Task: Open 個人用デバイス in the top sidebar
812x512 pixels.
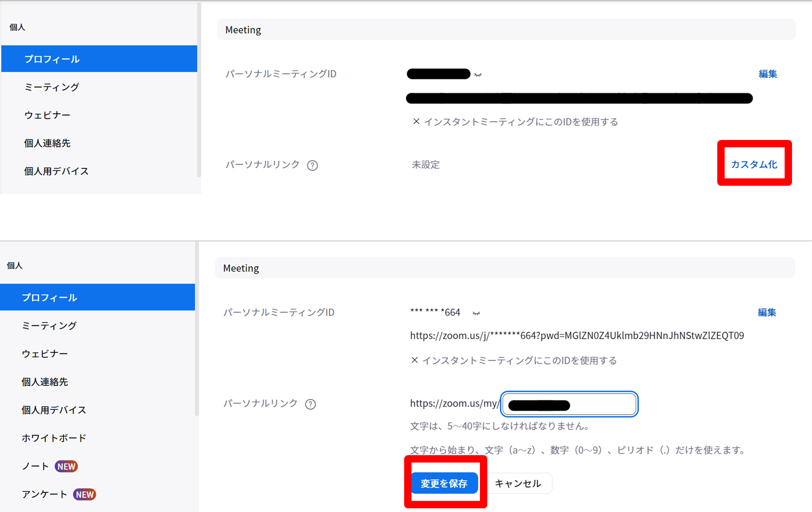Action: coord(56,171)
